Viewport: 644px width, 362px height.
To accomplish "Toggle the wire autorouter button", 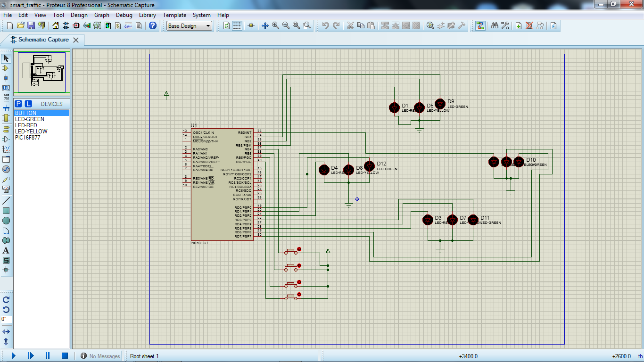I will (480, 25).
